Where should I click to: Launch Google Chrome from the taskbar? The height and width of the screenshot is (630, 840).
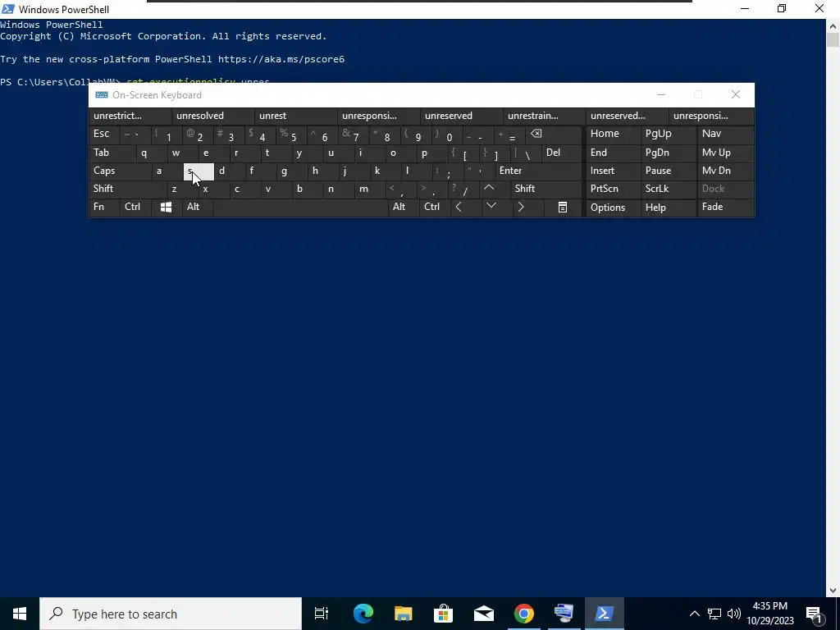tap(524, 614)
